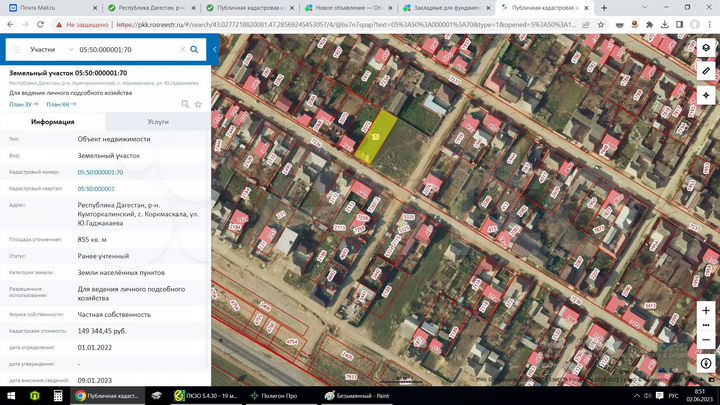
Task: Click the compass reset button
Action: point(706,363)
